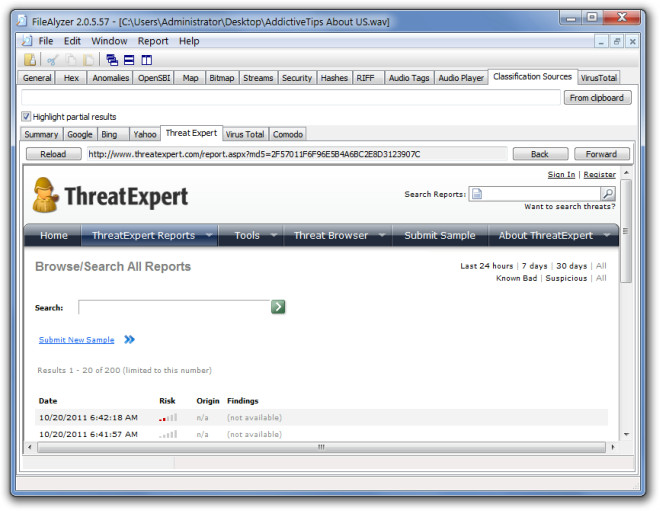This screenshot has width=660, height=511.
Task: Click the 10/20/2011 6:41:57 AM date entry
Action: pos(88,434)
